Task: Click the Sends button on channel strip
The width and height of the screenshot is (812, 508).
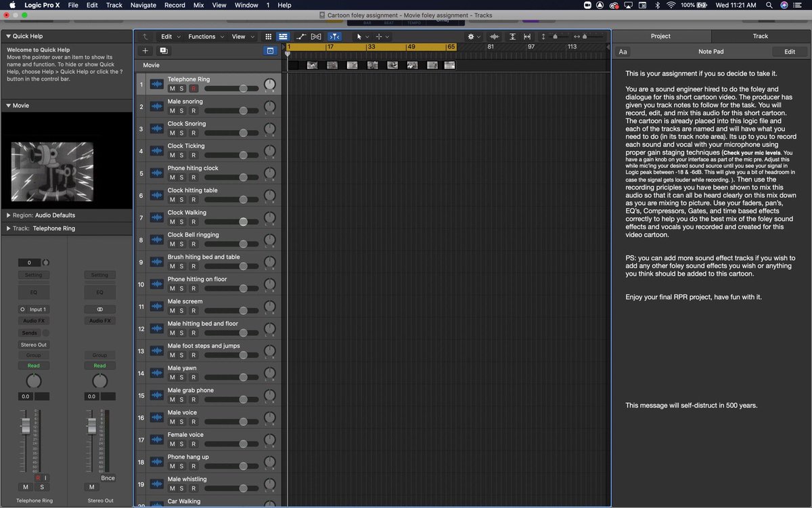Action: click(29, 333)
